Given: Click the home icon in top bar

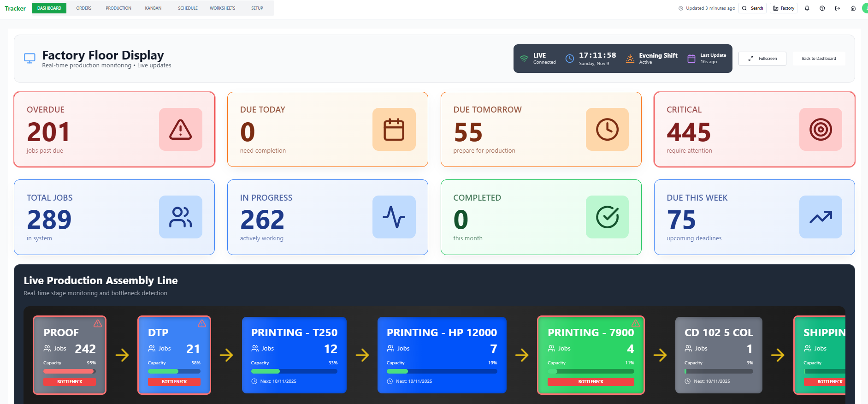Looking at the screenshot, I should [x=853, y=8].
